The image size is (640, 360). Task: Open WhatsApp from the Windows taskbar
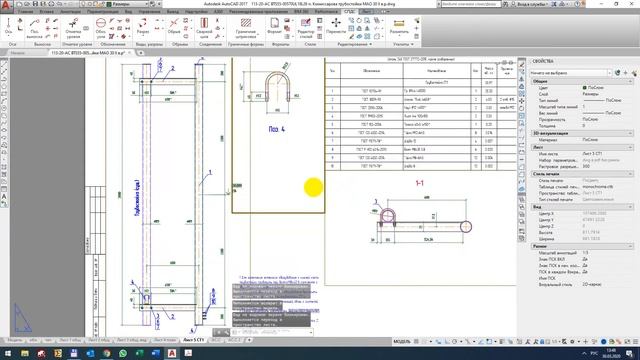pos(123,353)
